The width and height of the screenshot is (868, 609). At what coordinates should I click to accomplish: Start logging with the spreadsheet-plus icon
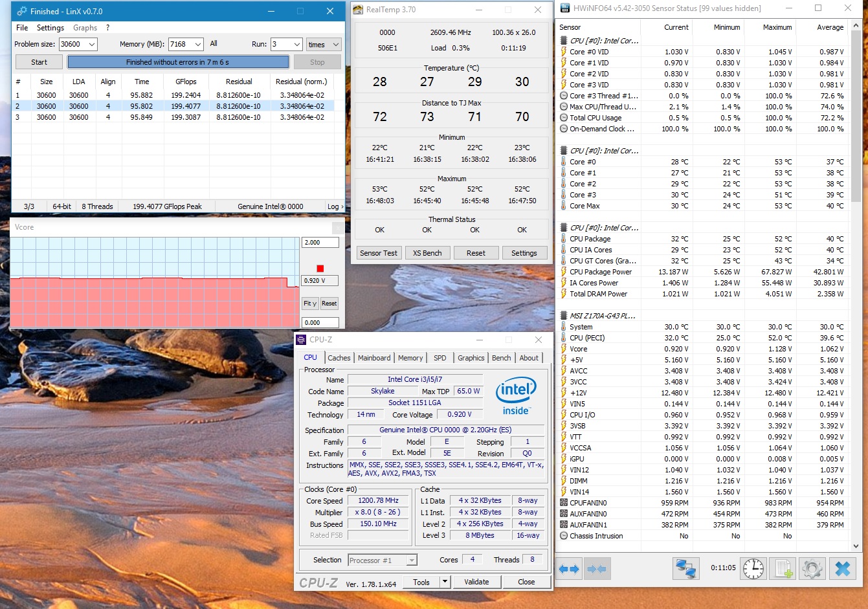(x=783, y=569)
